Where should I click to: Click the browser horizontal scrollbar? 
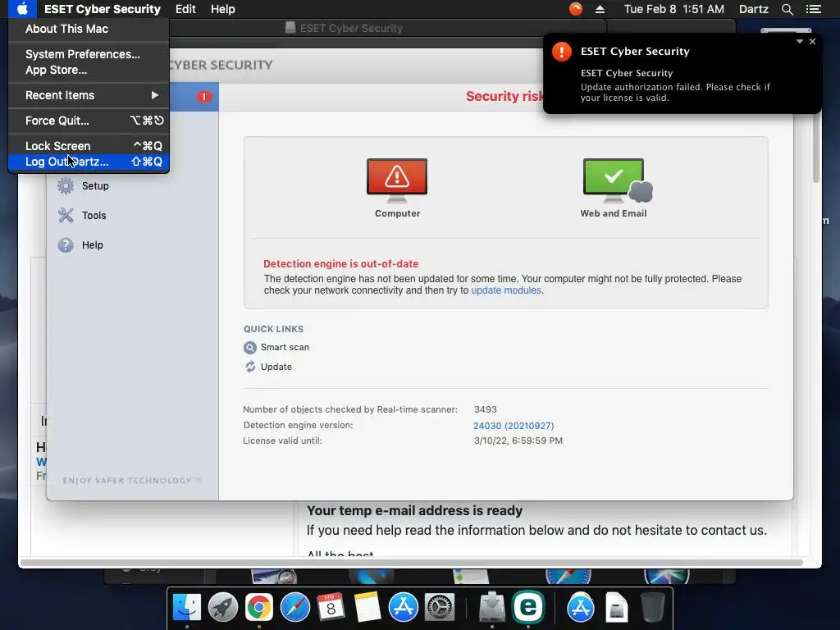click(412, 563)
